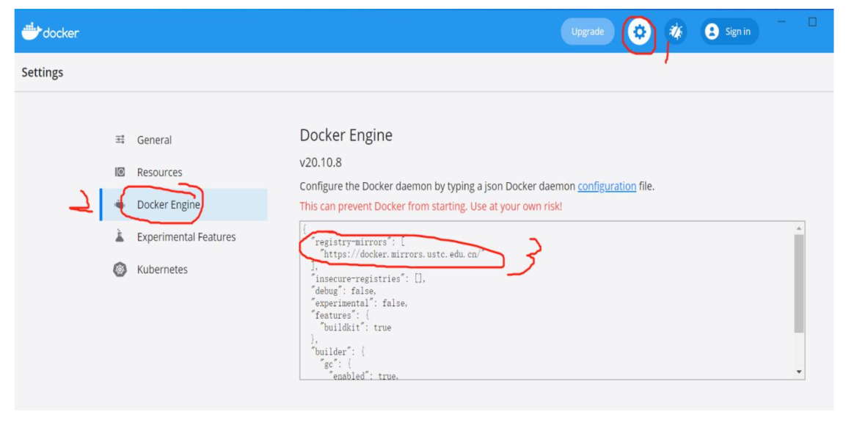Click the Settings page title

42,72
